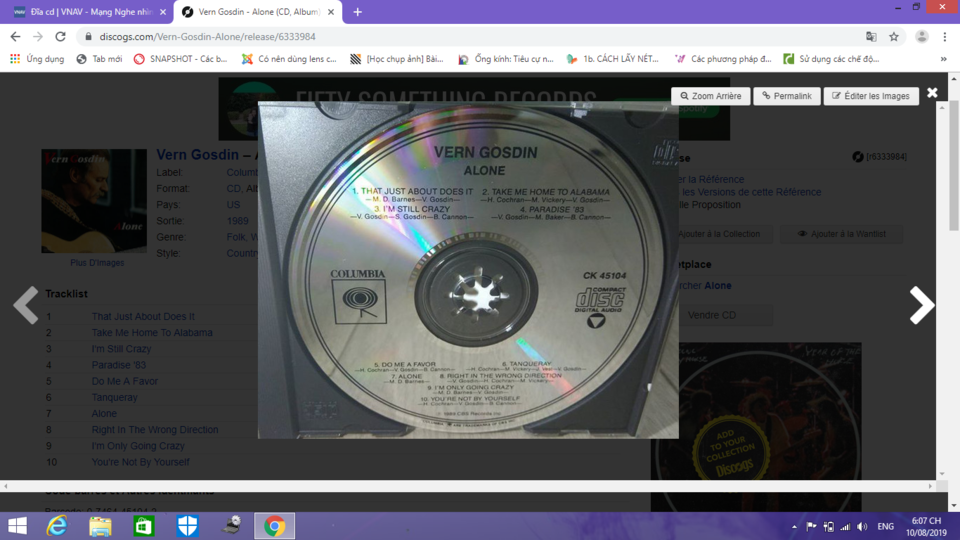Viewport: 960px width, 540px height.
Task: Go to the previous image arrow
Action: point(26,305)
